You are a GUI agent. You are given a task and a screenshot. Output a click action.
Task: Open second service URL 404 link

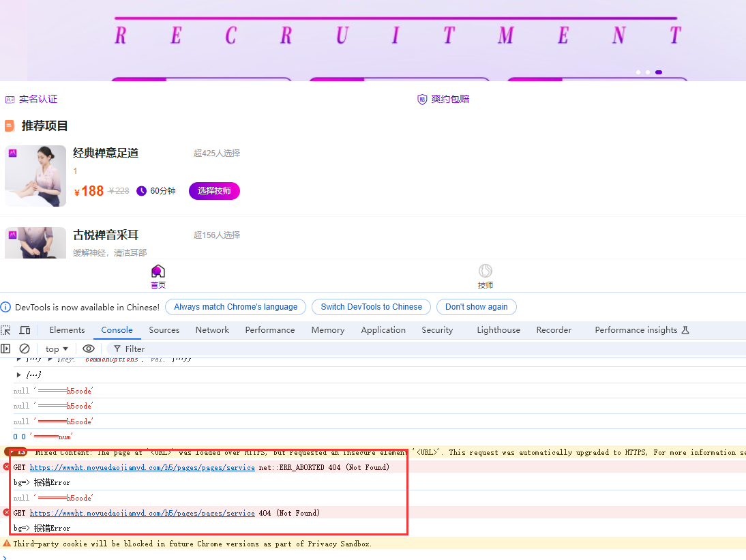[143, 514]
